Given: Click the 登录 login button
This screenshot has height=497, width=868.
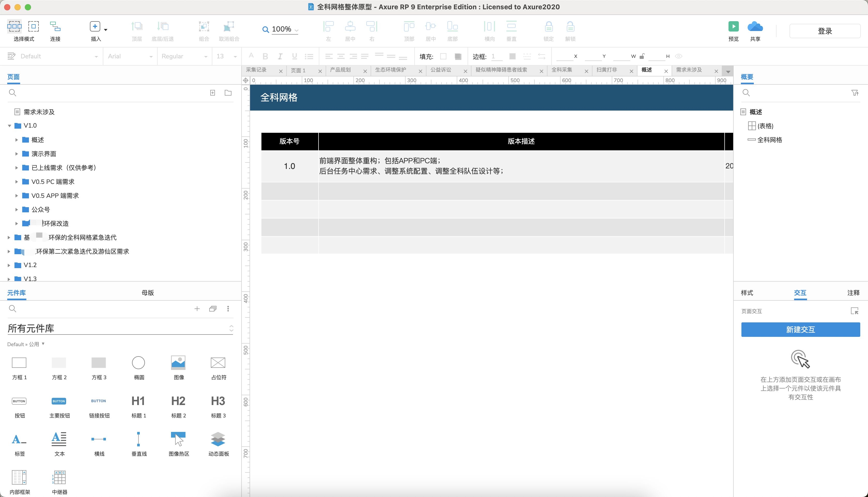Looking at the screenshot, I should click(x=825, y=31).
